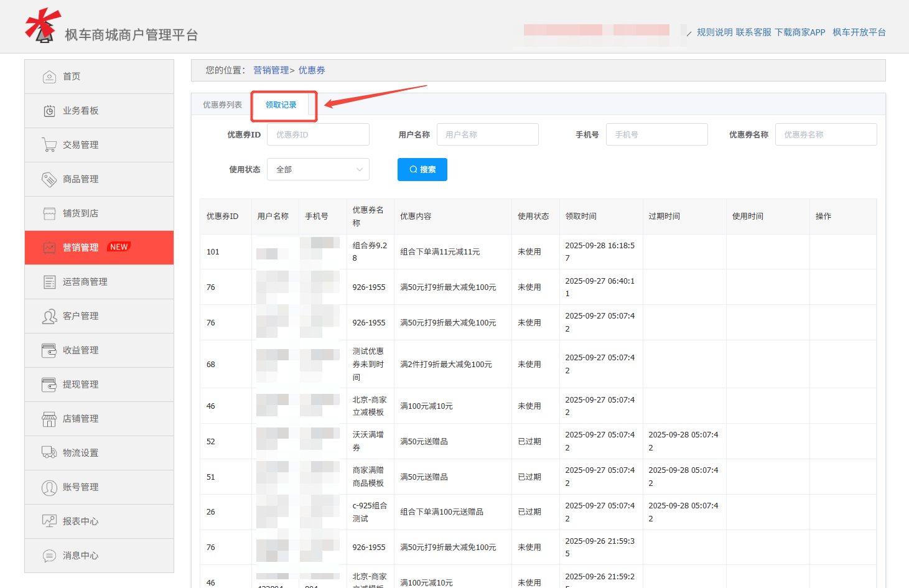Open 铺货到店 from the sidebar icon
This screenshot has height=588, width=909.
50,213
